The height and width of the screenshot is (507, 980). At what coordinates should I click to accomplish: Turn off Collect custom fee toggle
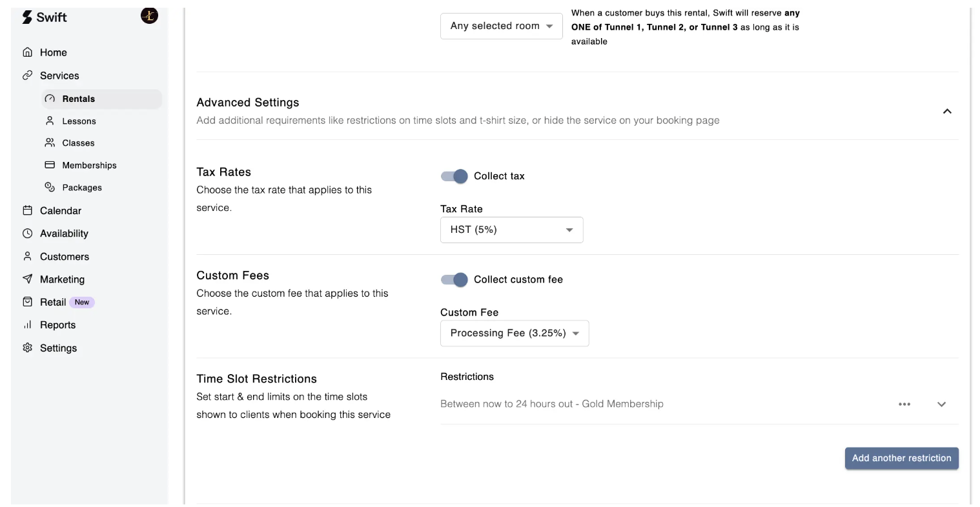tap(454, 279)
